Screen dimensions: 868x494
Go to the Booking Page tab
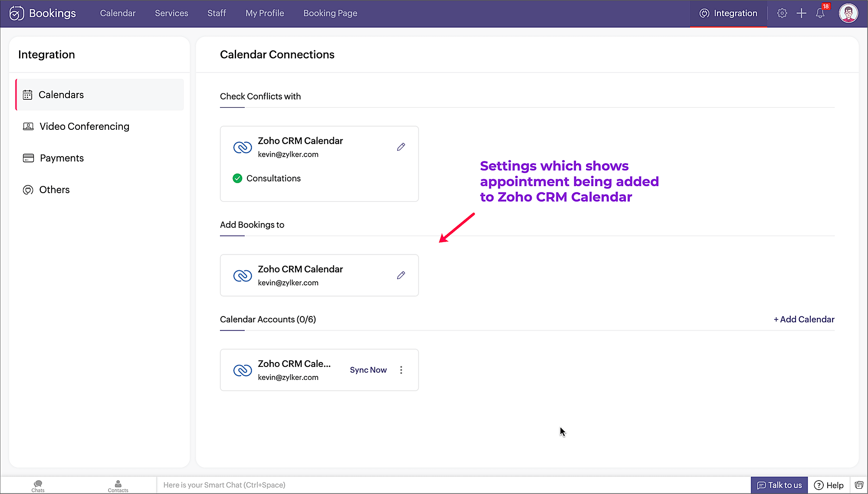tap(330, 13)
